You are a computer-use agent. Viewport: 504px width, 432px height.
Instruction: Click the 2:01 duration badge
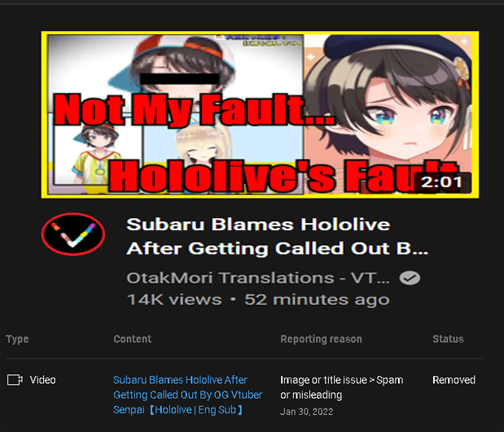coord(442,182)
